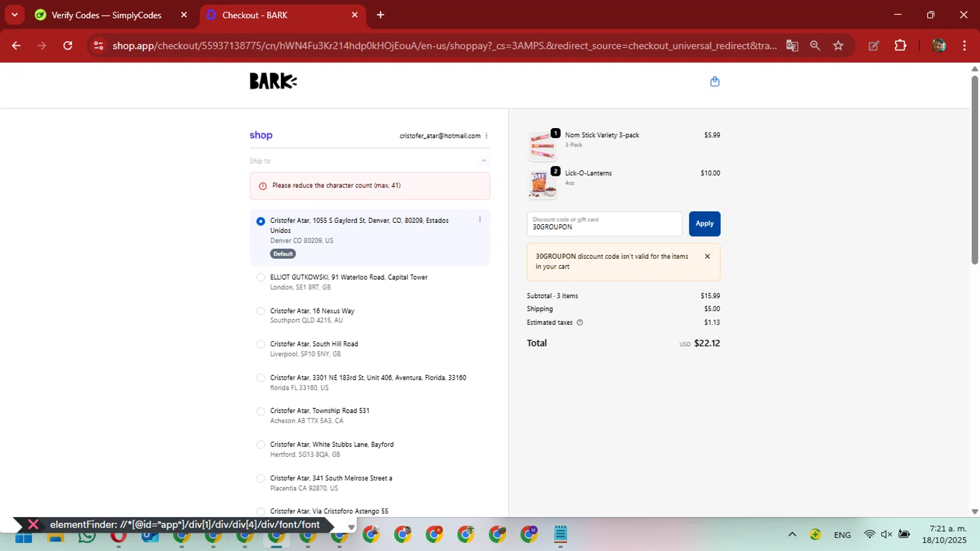Open a new browser tab
The width and height of the screenshot is (980, 551).
(x=380, y=15)
